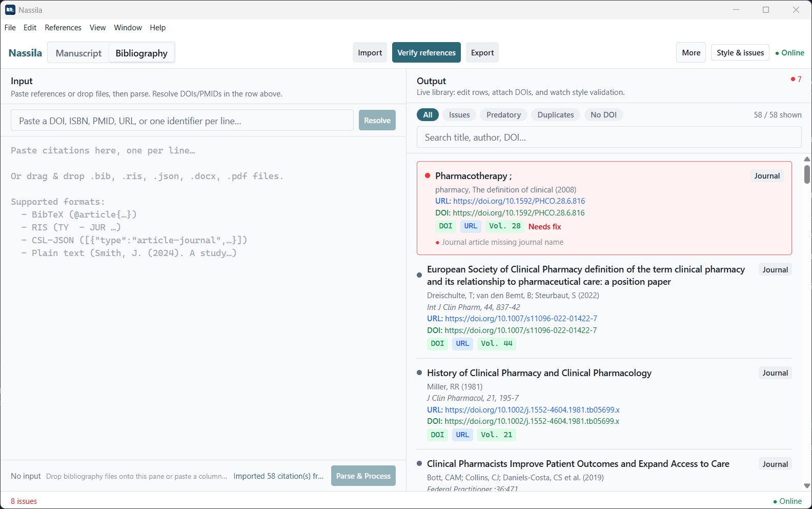Screen dimensions: 812x509
Task: Click the Online status in the toolbar
Action: pos(789,52)
